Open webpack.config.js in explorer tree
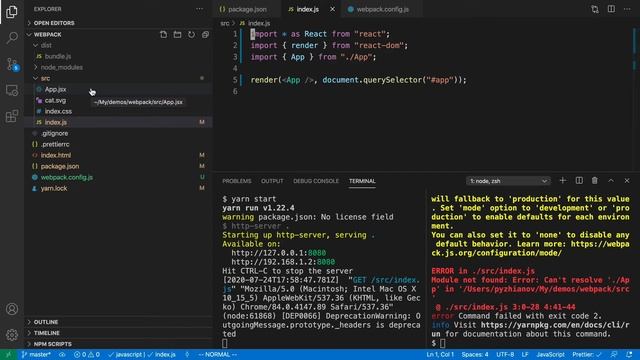The height and width of the screenshot is (360, 640). [118, 178]
